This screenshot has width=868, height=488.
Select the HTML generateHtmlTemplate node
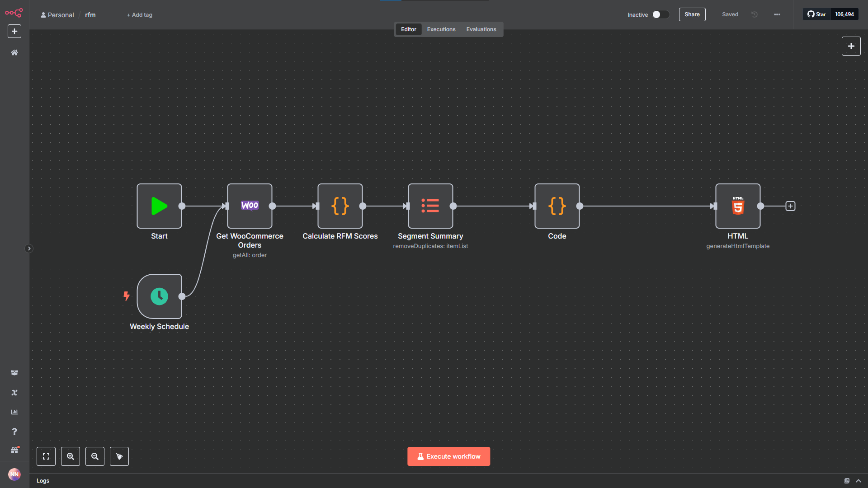click(738, 206)
